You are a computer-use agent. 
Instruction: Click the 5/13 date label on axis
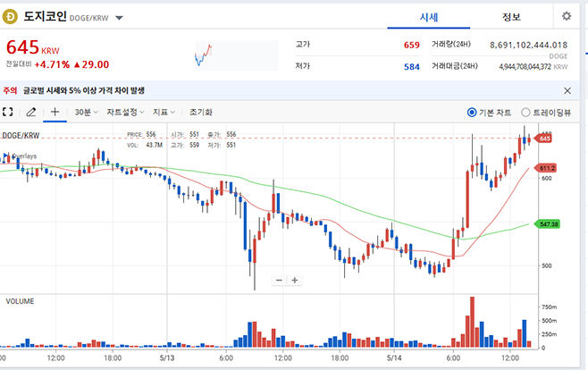pyautogui.click(x=167, y=358)
